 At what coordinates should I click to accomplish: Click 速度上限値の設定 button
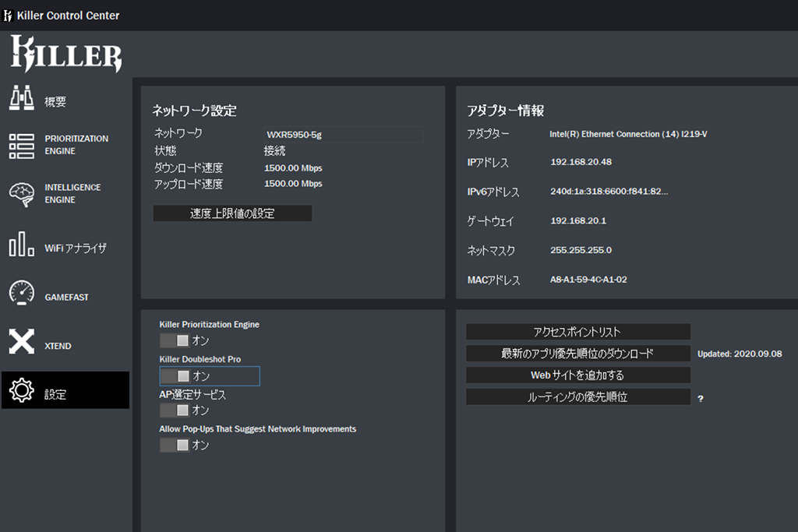point(232,213)
